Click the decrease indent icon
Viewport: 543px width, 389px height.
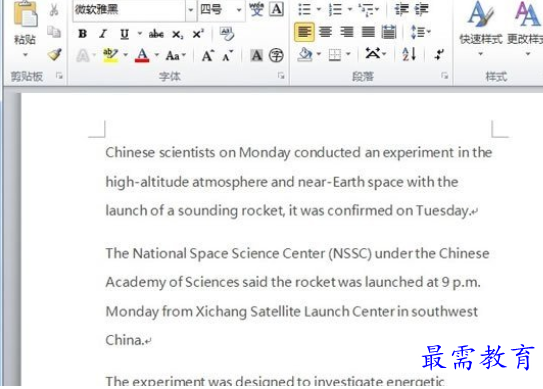point(402,9)
